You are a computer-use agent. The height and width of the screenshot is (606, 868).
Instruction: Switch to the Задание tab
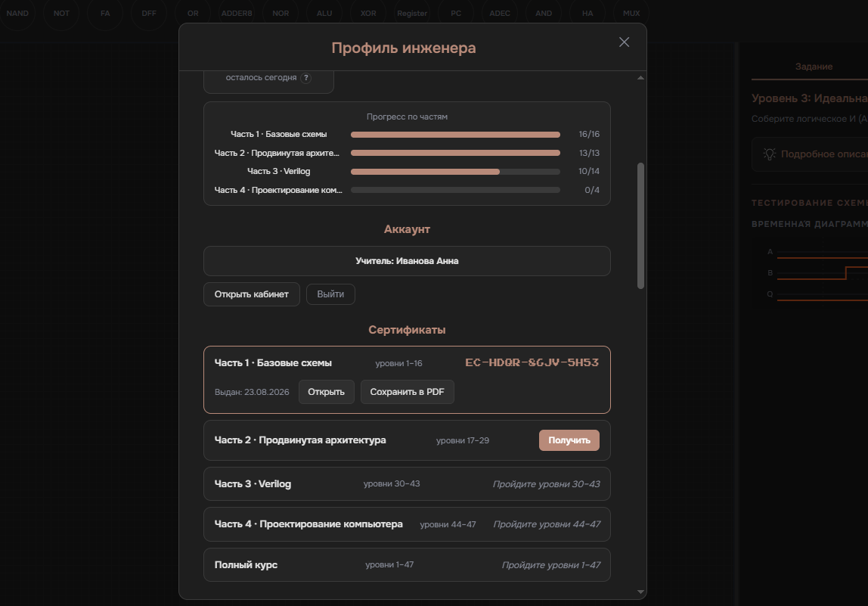[814, 67]
